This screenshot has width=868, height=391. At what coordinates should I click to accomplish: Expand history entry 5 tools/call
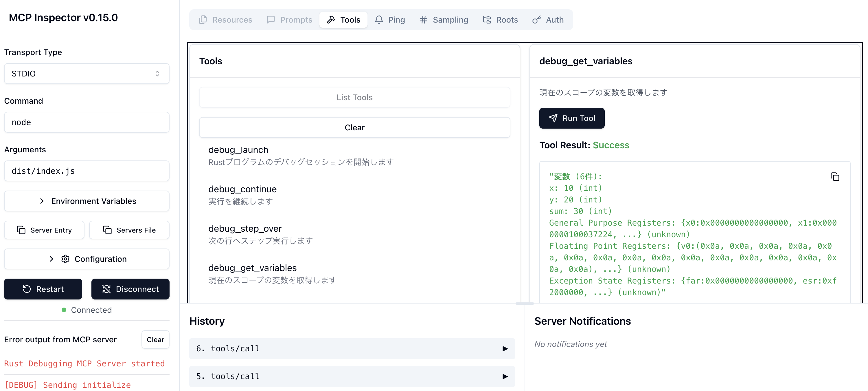point(352,376)
